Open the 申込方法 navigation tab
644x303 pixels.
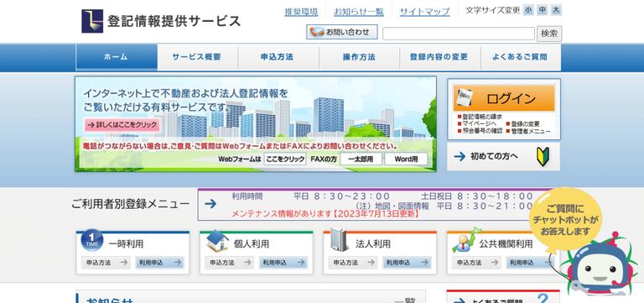click(x=278, y=57)
